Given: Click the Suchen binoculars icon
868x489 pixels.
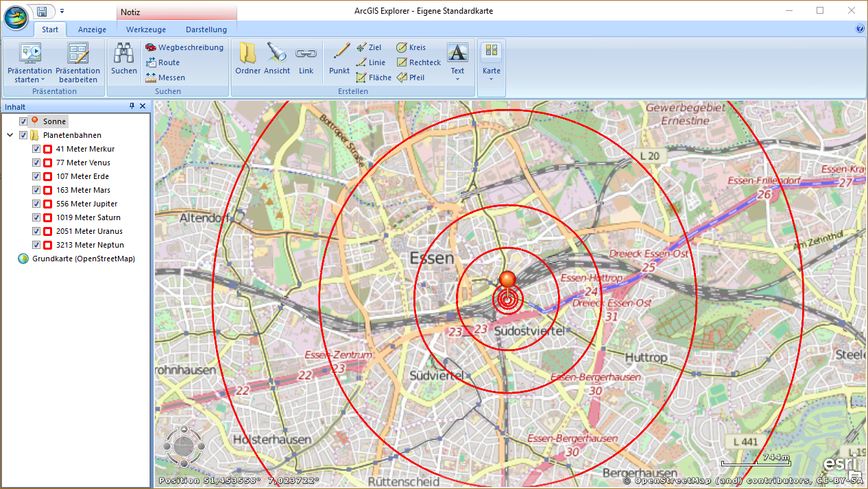Looking at the screenshot, I should click(x=124, y=54).
